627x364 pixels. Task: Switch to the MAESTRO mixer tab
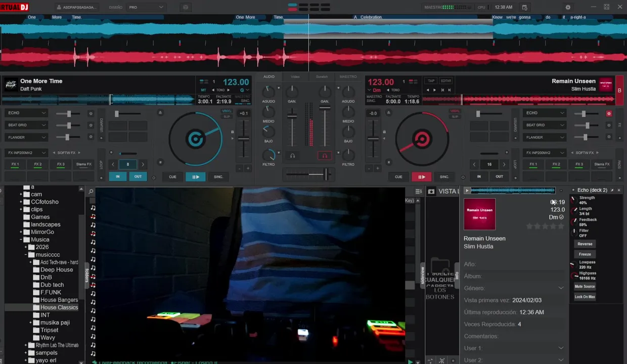pyautogui.click(x=348, y=76)
